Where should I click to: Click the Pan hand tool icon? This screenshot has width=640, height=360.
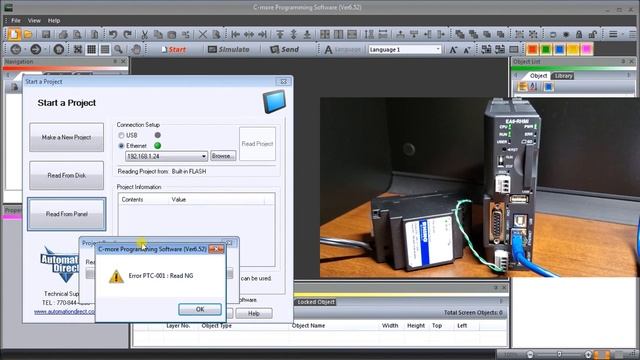pyautogui.click(x=136, y=49)
